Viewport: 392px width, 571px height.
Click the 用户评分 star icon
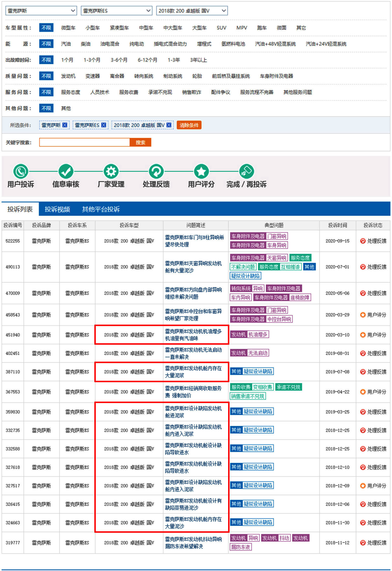click(201, 171)
